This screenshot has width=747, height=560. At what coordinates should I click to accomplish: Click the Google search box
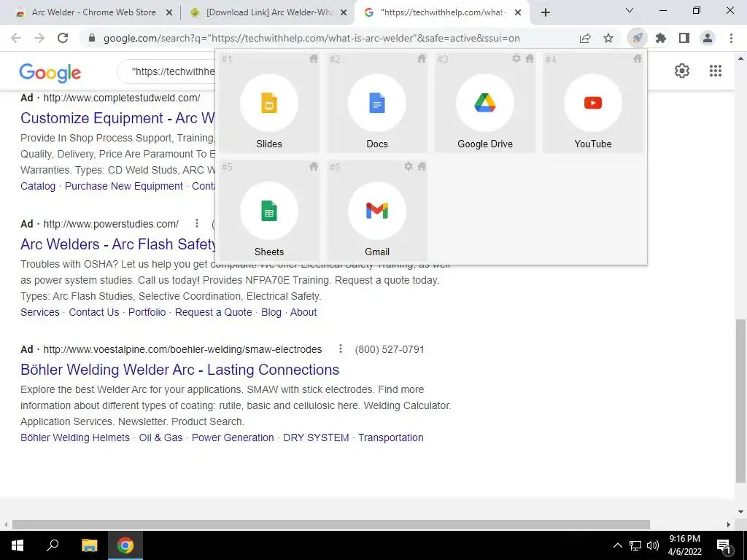(x=167, y=71)
